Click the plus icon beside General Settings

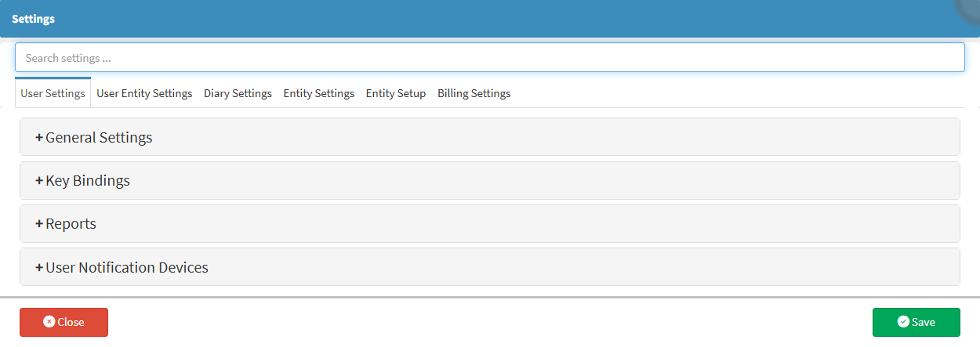click(39, 138)
